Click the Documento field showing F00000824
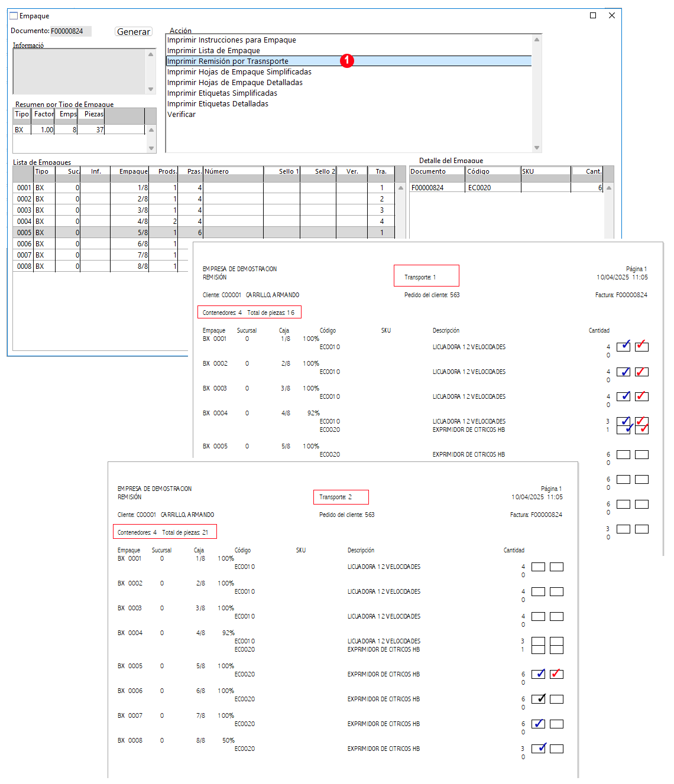This screenshot has height=784, width=674. click(x=70, y=31)
